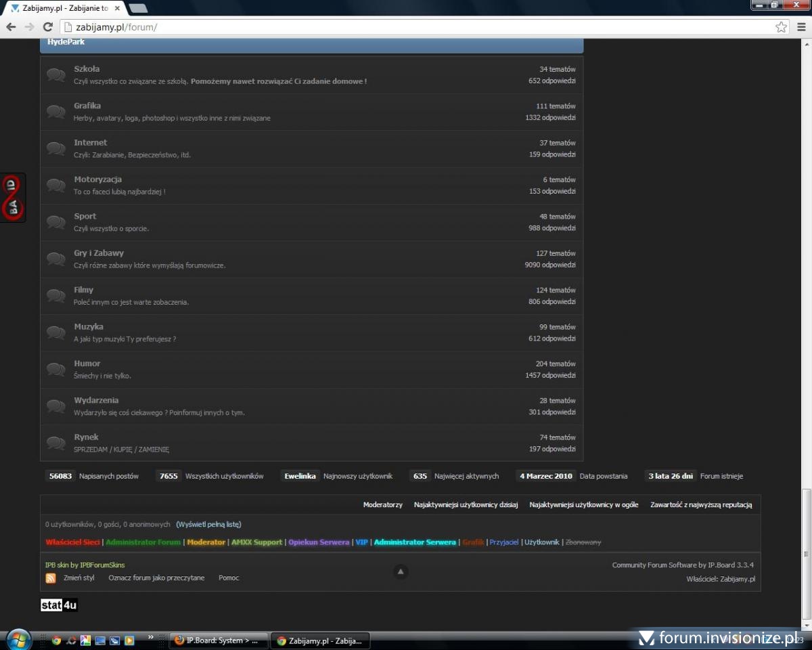812x650 pixels.
Task: Click the forum status icon beside Humor
Action: click(x=56, y=369)
